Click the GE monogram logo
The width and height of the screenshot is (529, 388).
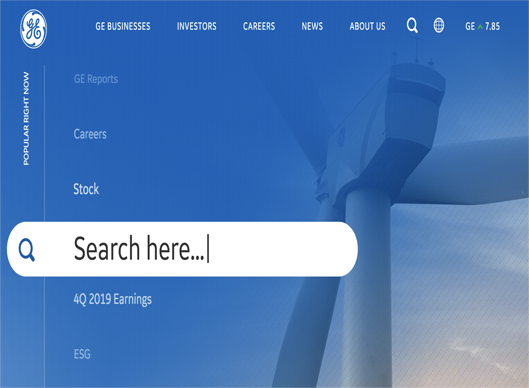[33, 29]
